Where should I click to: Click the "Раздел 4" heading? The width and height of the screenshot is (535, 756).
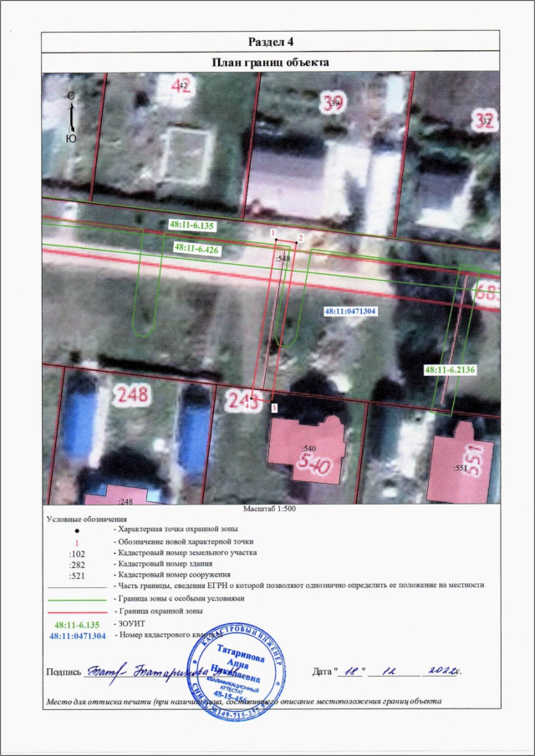tap(271, 42)
